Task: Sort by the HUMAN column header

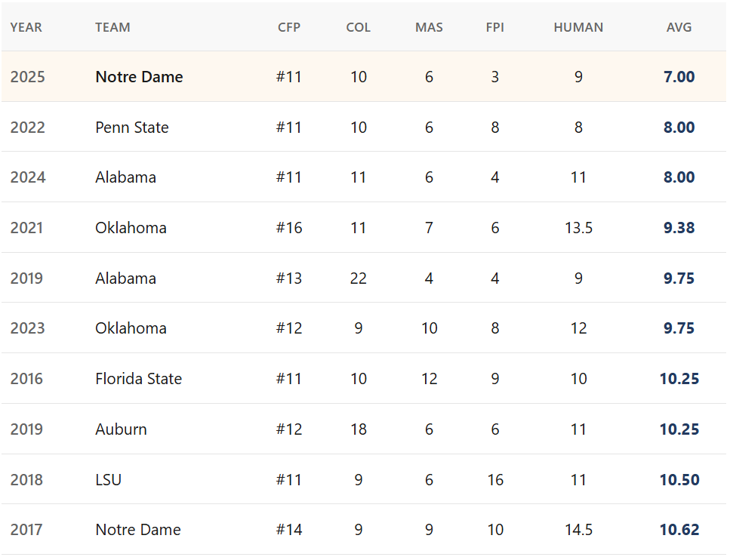Action: click(x=578, y=27)
